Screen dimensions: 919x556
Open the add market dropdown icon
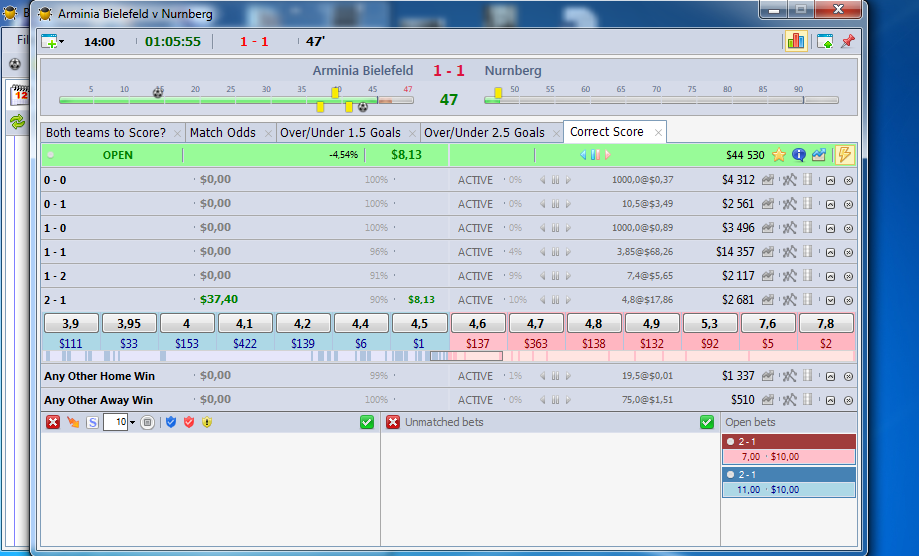coord(52,42)
